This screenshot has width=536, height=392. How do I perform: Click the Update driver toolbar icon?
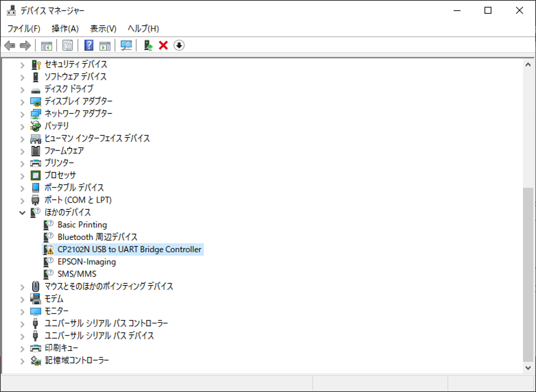tap(148, 45)
